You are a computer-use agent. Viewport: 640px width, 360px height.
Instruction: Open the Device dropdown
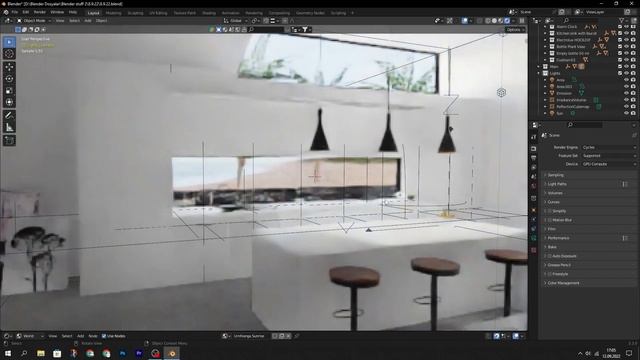click(609, 164)
